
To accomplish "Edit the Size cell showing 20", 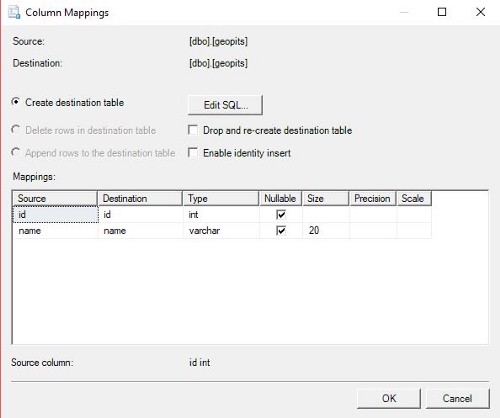I will (x=326, y=230).
